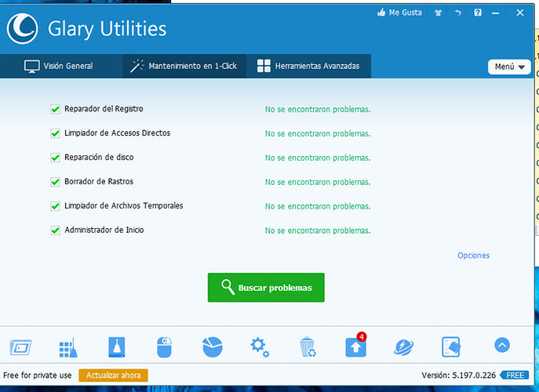The height and width of the screenshot is (392, 539).
Task: Select Mantenimiento en 1-Click tab
Action: (x=184, y=66)
